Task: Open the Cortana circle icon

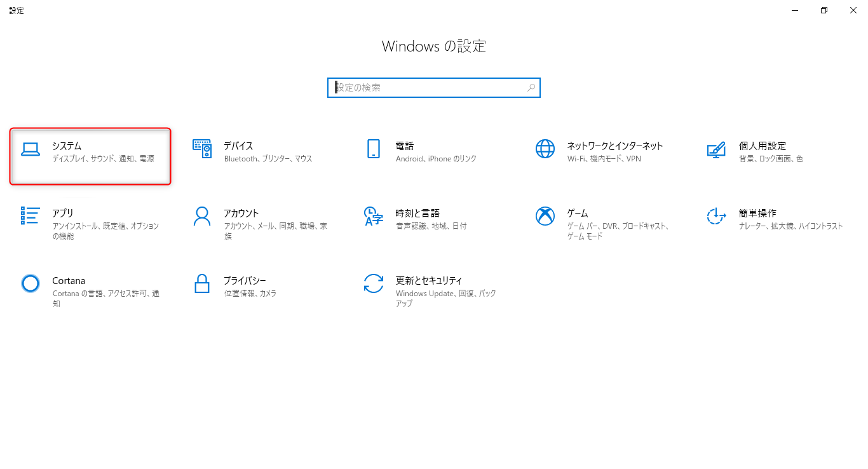Action: coord(31,283)
